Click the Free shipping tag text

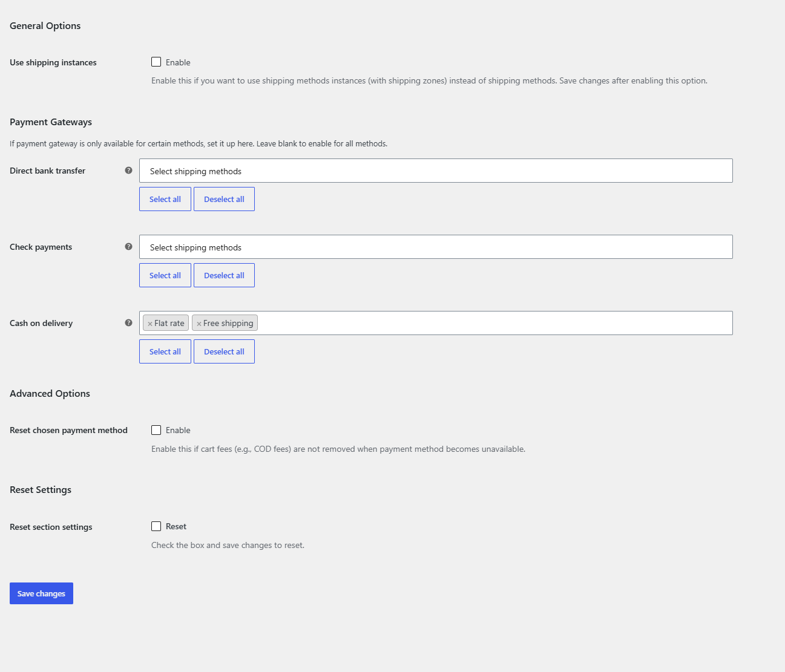click(228, 323)
